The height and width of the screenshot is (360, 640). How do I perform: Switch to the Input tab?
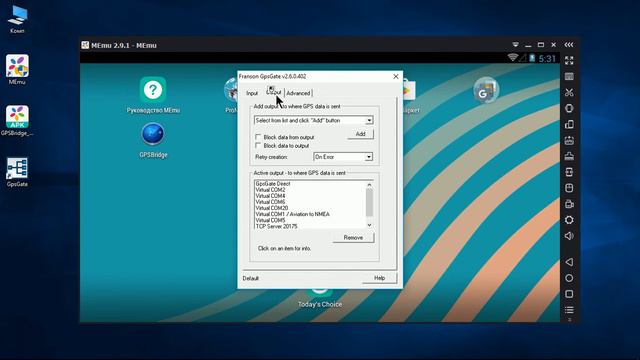point(252,93)
